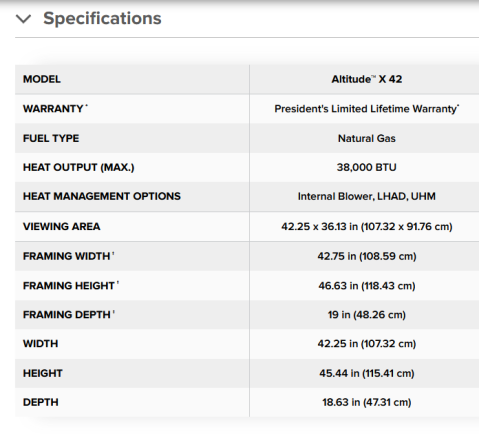
Task: Select the Altitude X 42 model value
Action: click(367, 79)
